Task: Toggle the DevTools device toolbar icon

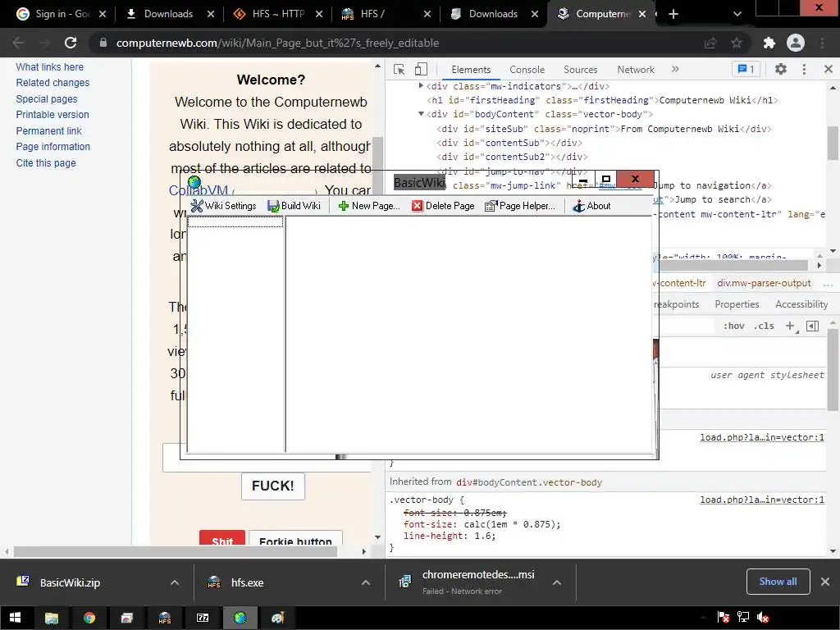Action: pyautogui.click(x=421, y=69)
